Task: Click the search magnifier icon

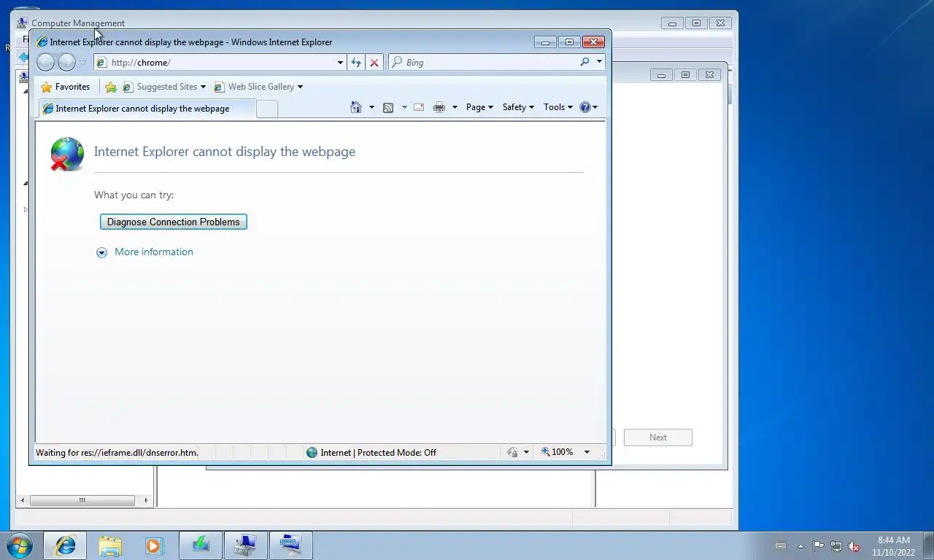Action: [x=584, y=62]
